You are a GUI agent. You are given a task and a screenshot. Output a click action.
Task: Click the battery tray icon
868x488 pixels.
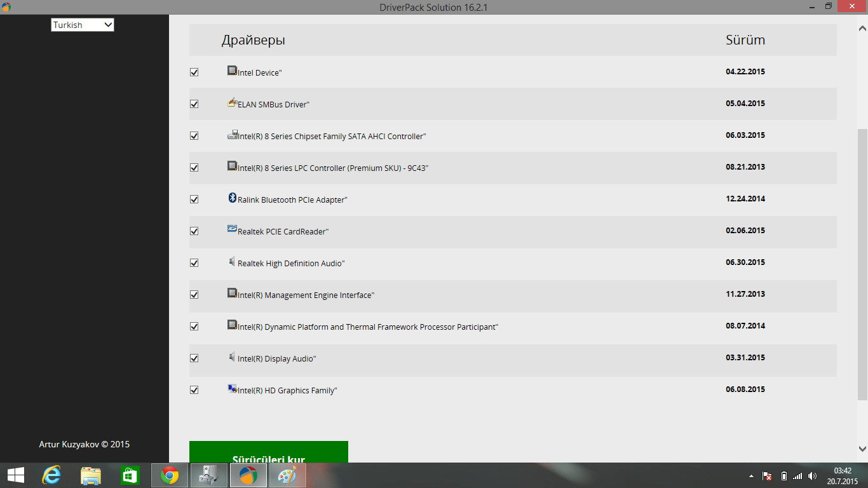[783, 476]
